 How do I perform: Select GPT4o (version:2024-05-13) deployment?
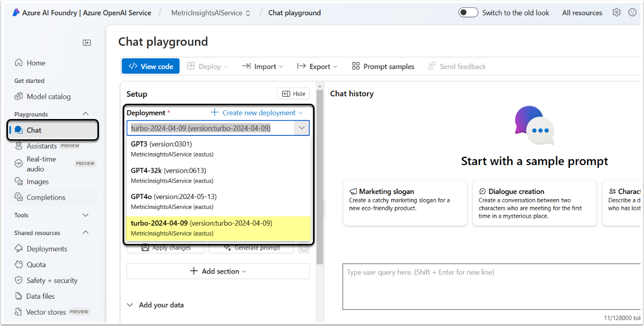pyautogui.click(x=218, y=202)
